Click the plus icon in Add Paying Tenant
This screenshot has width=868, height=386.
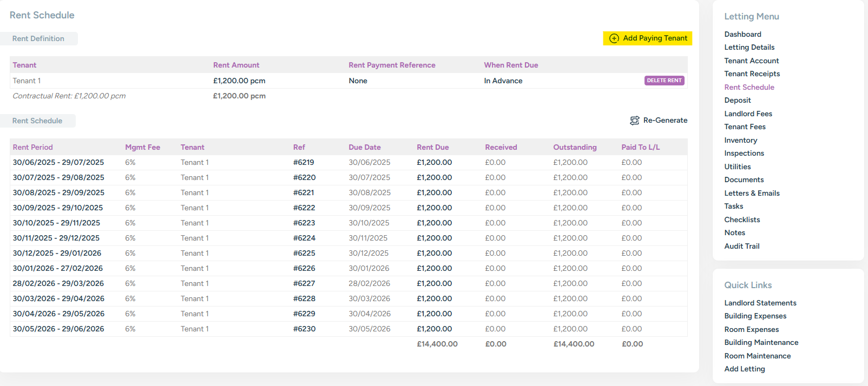tap(614, 38)
